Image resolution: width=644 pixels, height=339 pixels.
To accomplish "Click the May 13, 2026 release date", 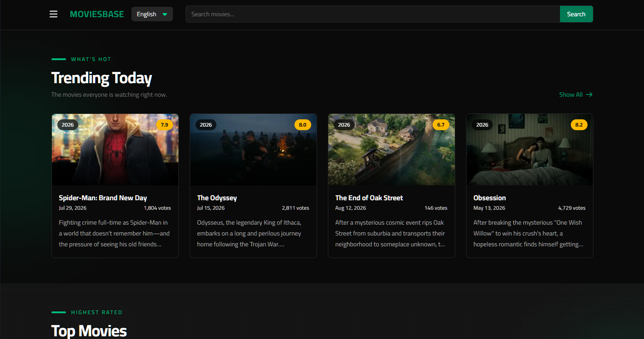I will pyautogui.click(x=489, y=208).
